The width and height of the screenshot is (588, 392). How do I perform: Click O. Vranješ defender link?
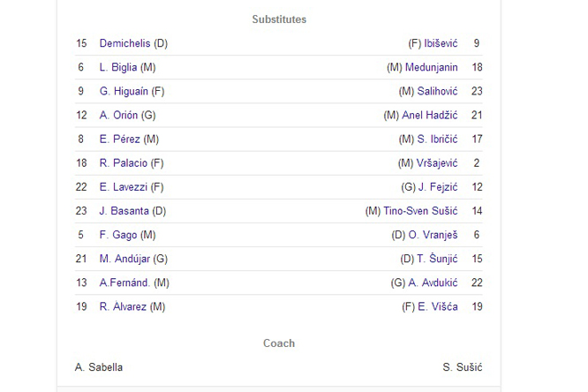(433, 235)
